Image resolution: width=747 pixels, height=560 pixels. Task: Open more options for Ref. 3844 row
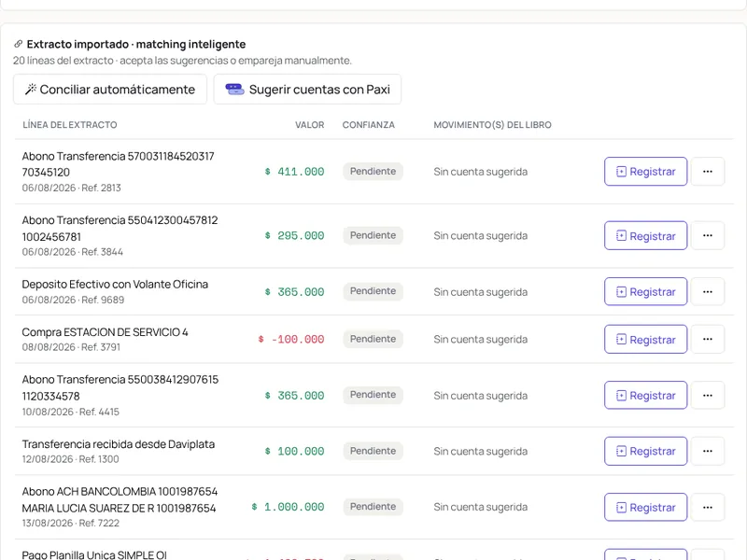[x=708, y=236]
